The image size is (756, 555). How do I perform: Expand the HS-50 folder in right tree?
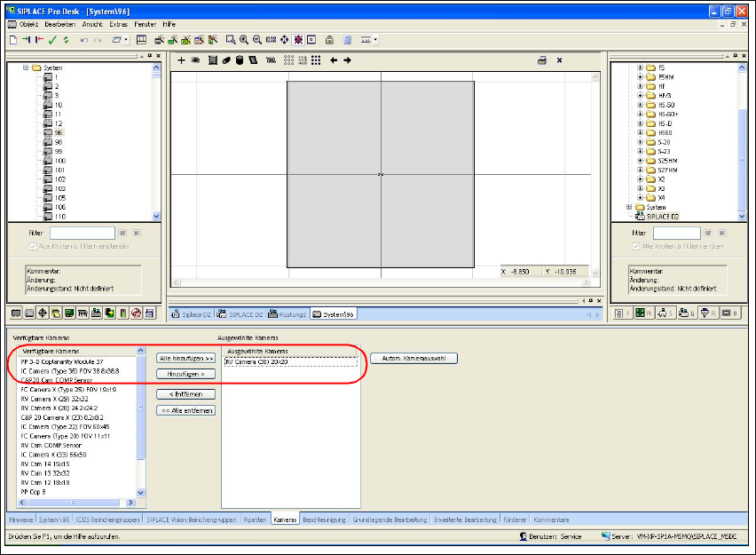641,105
